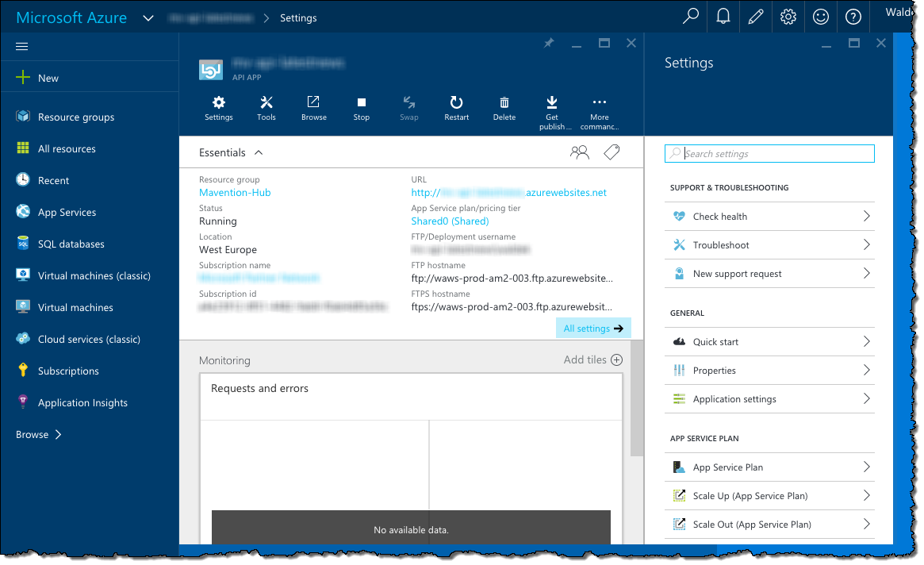
Task: Open the Requests and errors tile
Action: (411, 458)
